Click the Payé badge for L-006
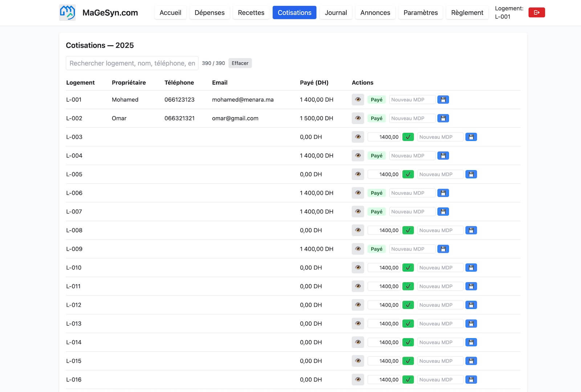This screenshot has height=392, width=581. pyautogui.click(x=376, y=193)
